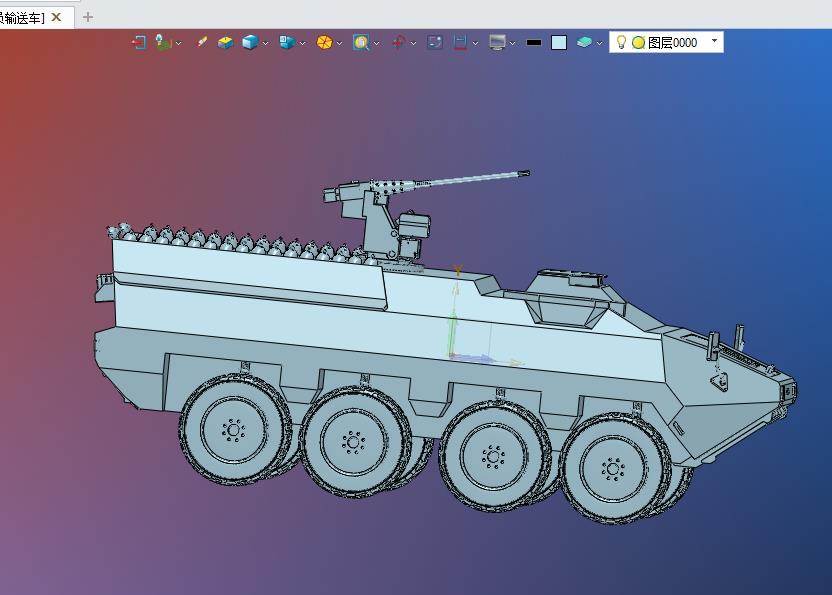Image resolution: width=832 pixels, height=595 pixels.
Task: Open dropdown arrow beside blue cube icon
Action: [x=265, y=44]
